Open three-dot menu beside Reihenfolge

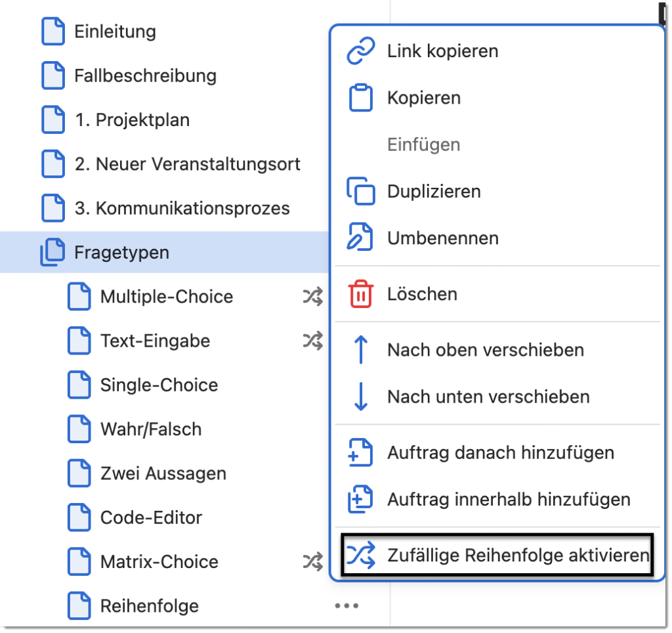click(x=346, y=606)
